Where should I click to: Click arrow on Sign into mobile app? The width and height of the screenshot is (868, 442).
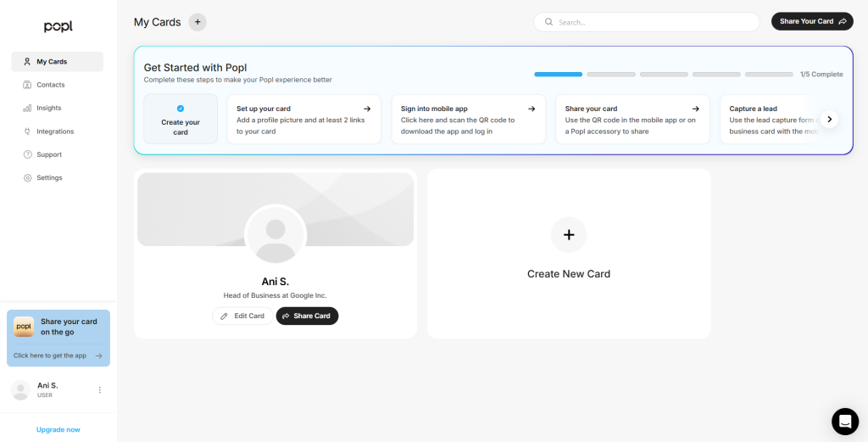point(531,109)
